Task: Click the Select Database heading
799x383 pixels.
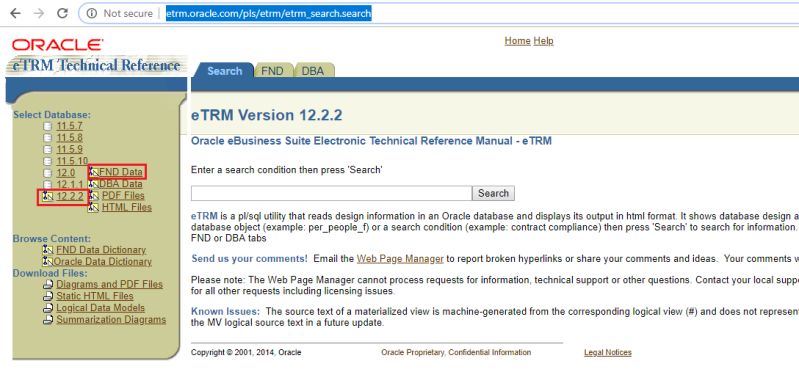Action: [x=51, y=115]
